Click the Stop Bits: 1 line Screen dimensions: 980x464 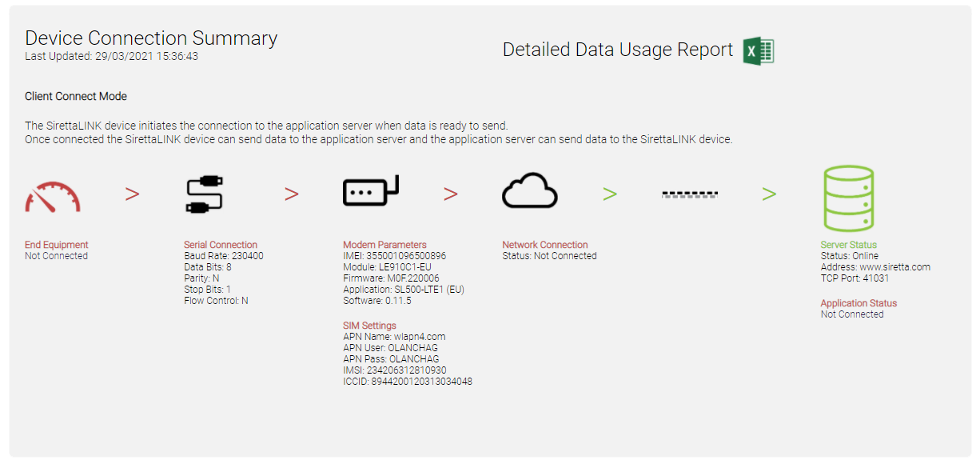tap(208, 290)
